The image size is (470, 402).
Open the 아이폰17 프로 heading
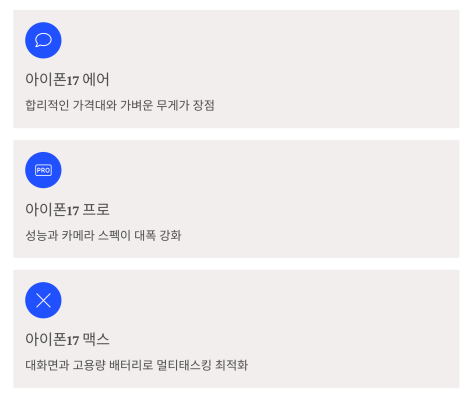67,210
